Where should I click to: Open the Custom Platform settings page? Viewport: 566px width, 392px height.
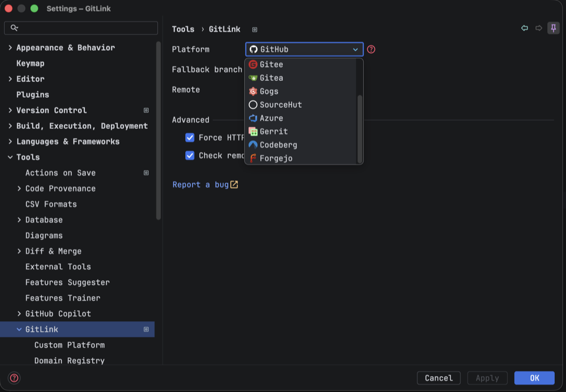pos(70,345)
